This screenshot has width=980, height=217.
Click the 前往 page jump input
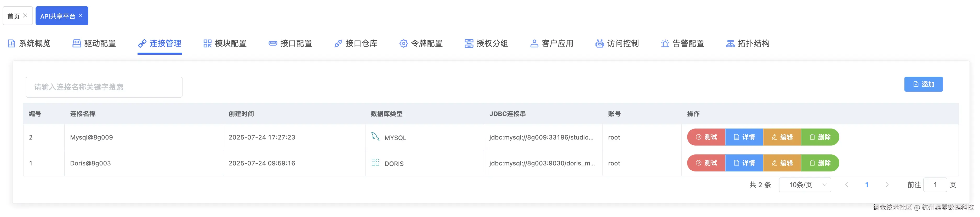(935, 185)
